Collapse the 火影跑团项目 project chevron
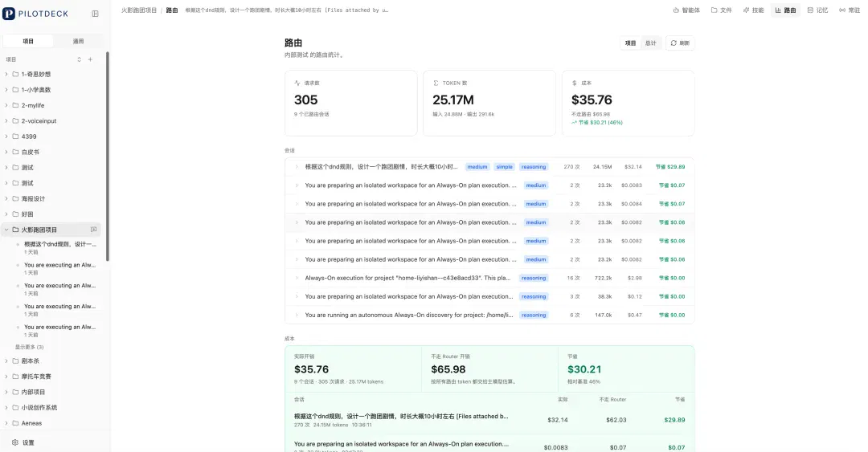This screenshot has height=452, width=868. coord(6,229)
